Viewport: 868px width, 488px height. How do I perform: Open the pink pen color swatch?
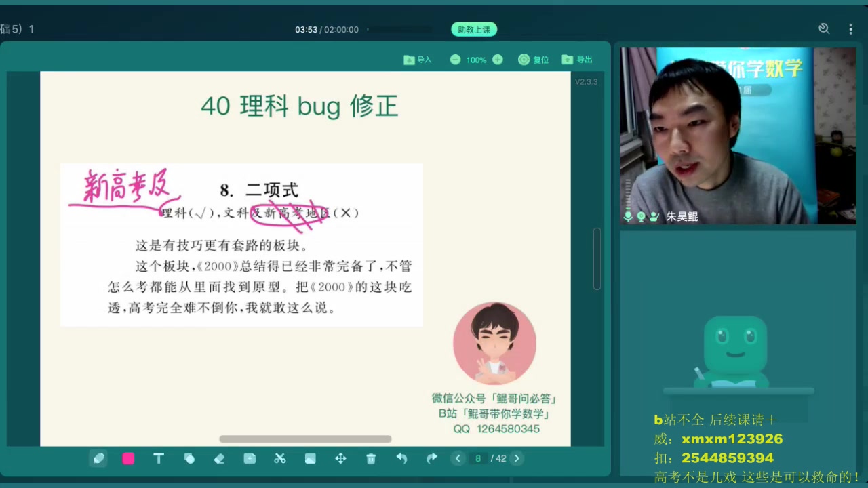[x=128, y=459]
